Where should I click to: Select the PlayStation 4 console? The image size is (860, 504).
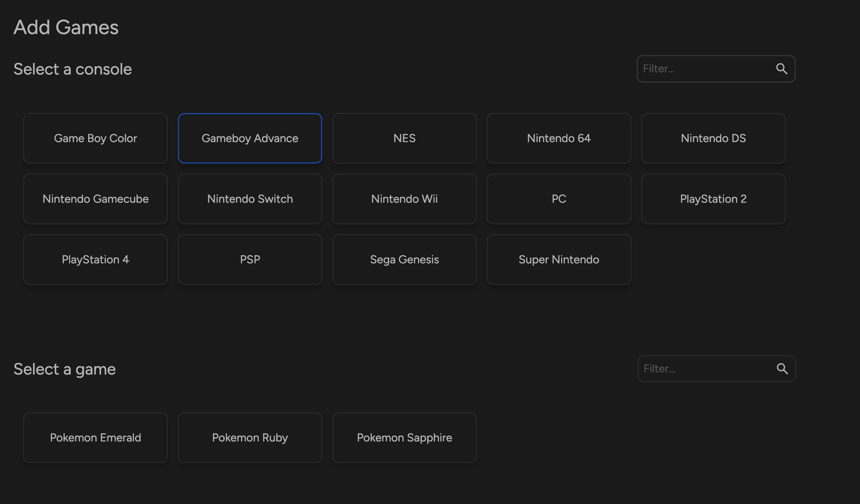pos(95,260)
